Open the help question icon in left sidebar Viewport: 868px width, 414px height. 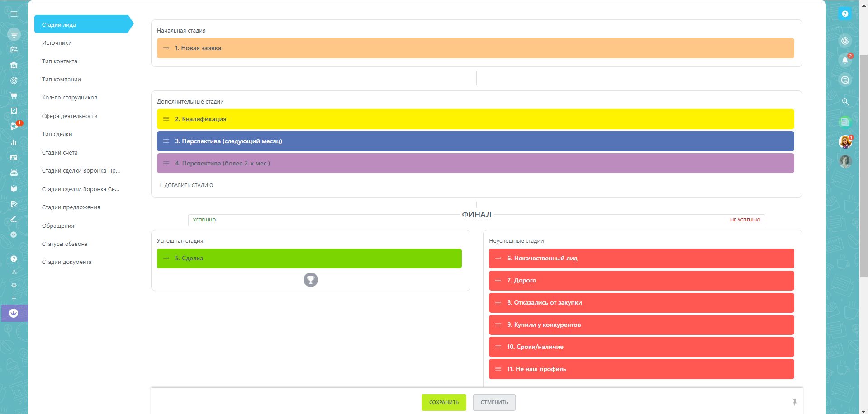pos(14,259)
